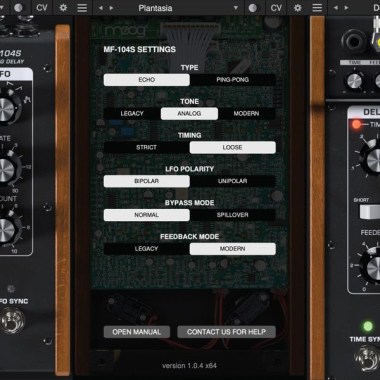Go to next preset with right arrow
Image resolution: width=380 pixels, height=380 pixels.
[111, 8]
